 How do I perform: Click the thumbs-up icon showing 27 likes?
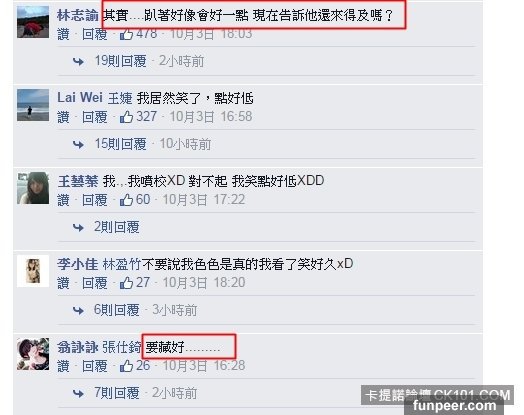click(126, 283)
